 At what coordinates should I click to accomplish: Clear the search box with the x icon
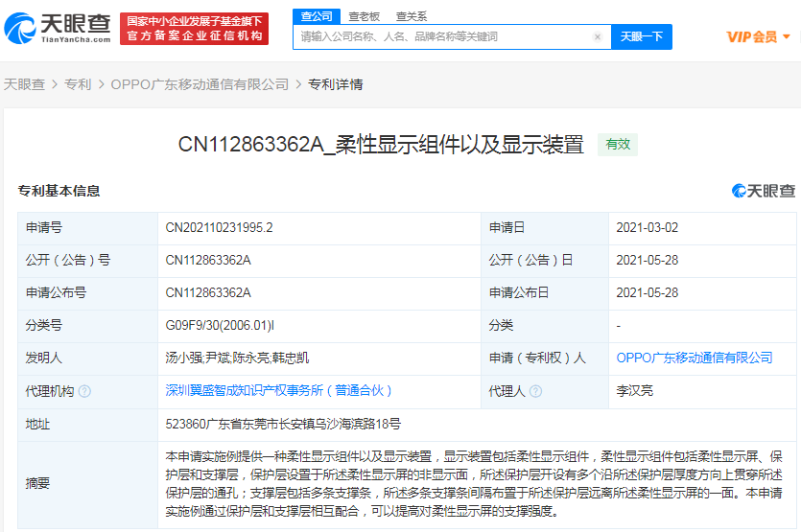tap(598, 36)
